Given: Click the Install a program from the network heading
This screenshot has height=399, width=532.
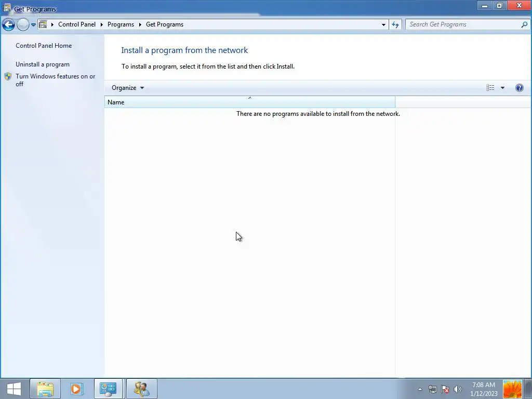Looking at the screenshot, I should (x=184, y=50).
